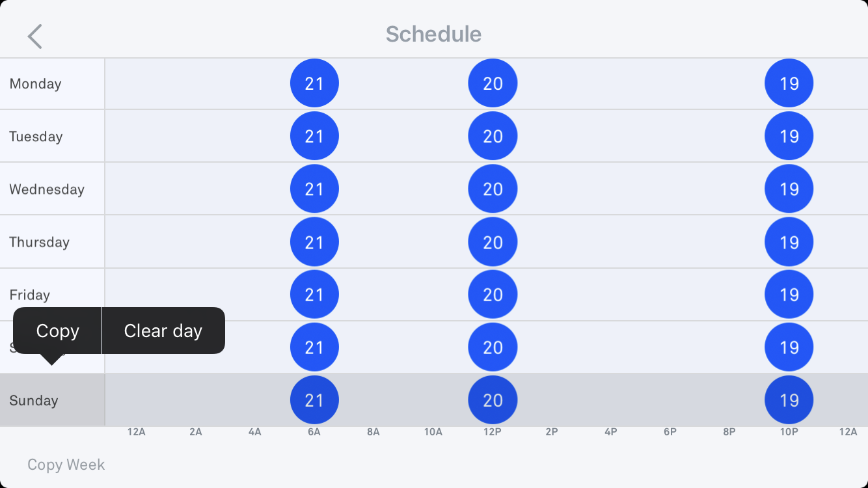Select Sunday's 6A setpoint showing 21
The height and width of the screenshot is (488, 868).
coord(314,400)
